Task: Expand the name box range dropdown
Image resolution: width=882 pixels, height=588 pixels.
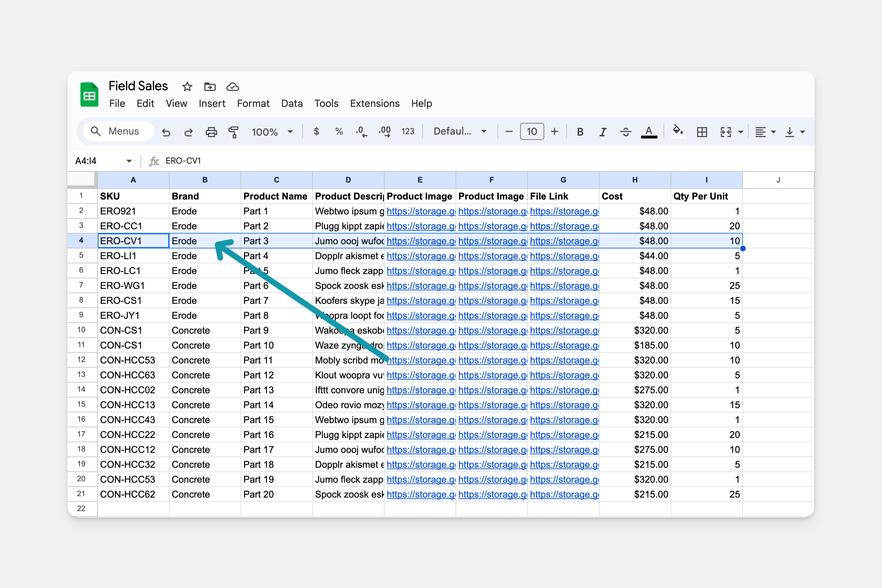Action: pos(129,161)
